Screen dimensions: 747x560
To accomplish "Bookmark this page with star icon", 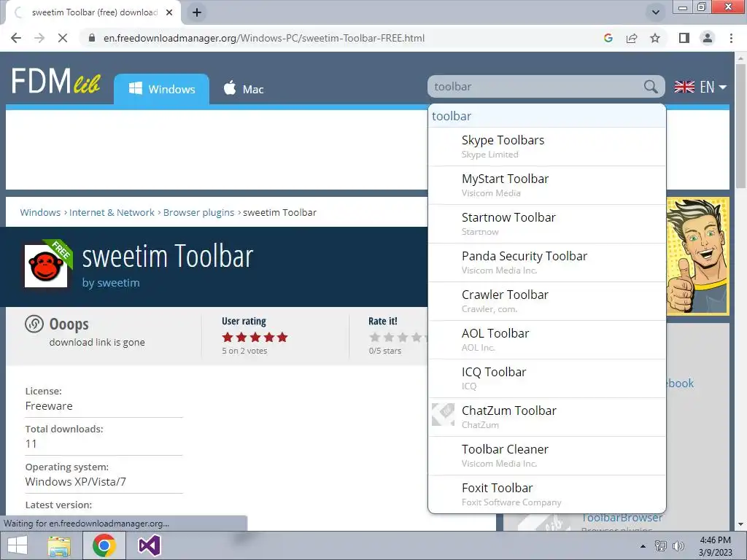I will [655, 38].
